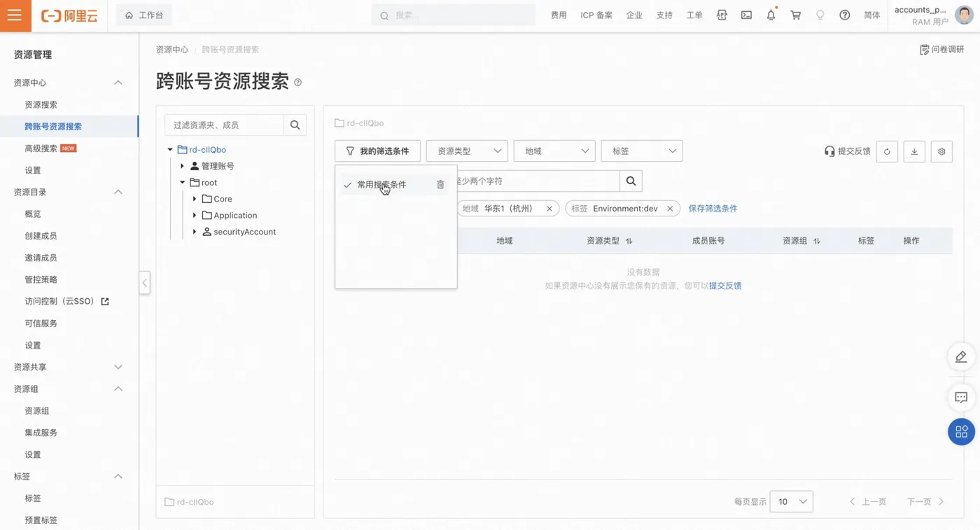Open the notifications bell
Screen dimensions: 980x530
coord(771,15)
